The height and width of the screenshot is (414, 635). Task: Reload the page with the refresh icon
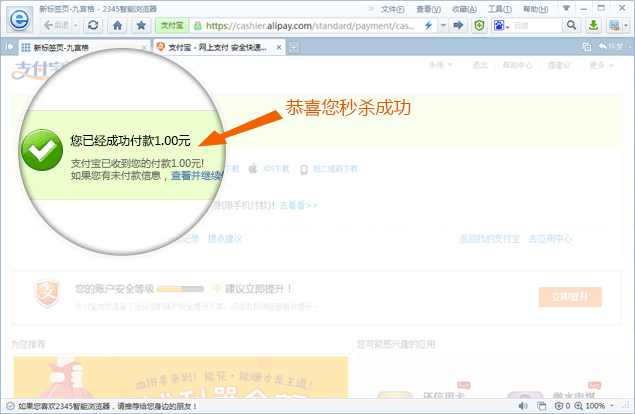click(x=93, y=25)
